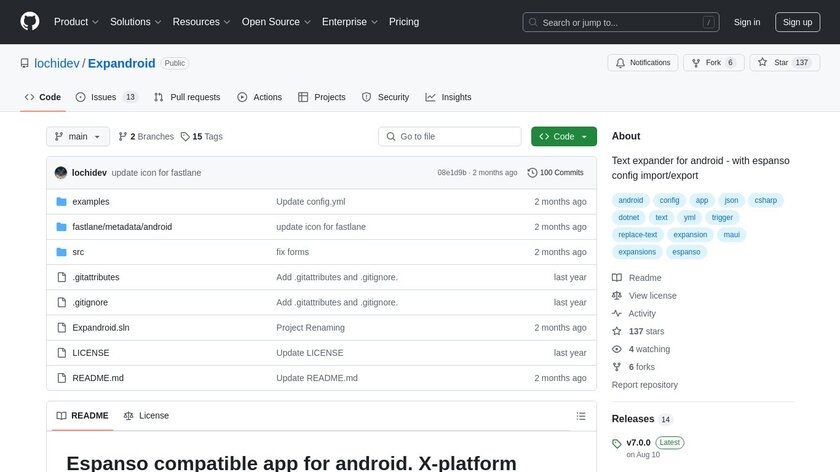Screen dimensions: 840x472
Task: Open the README outline list icon
Action: tap(581, 416)
